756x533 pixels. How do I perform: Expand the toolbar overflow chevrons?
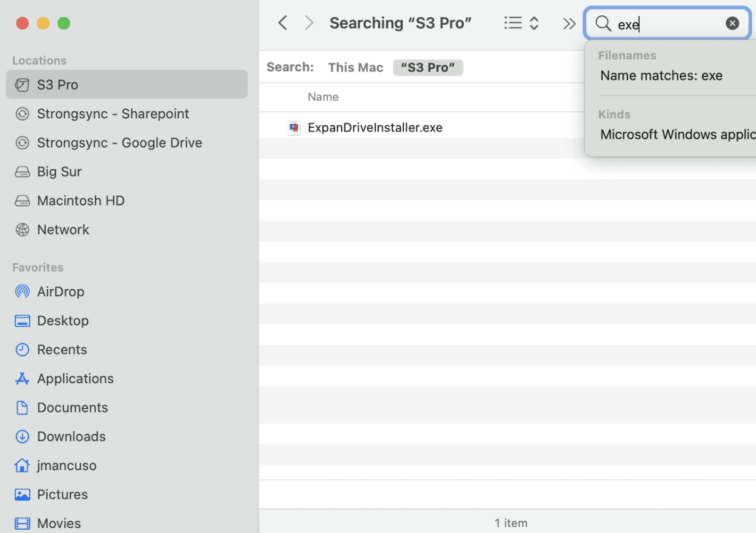click(x=569, y=23)
